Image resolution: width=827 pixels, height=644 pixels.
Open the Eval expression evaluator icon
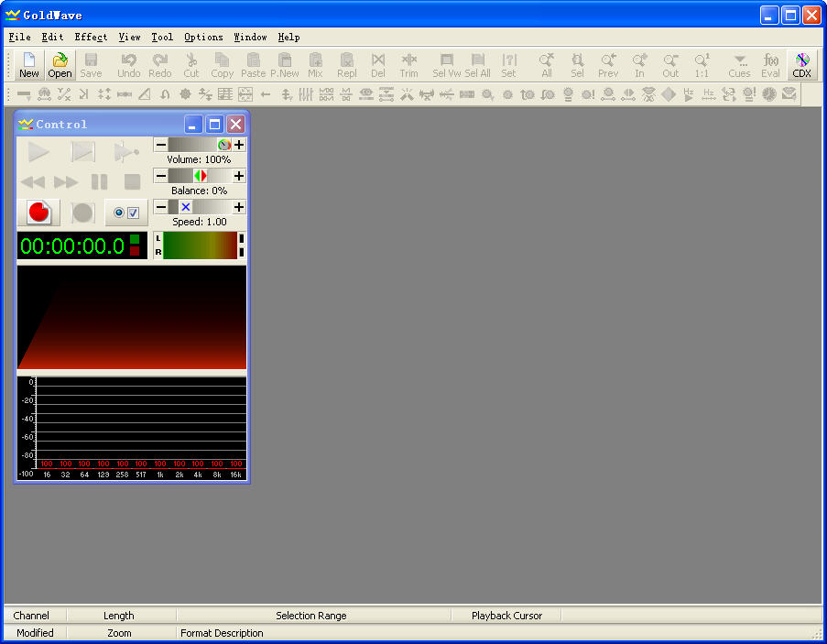coord(770,65)
